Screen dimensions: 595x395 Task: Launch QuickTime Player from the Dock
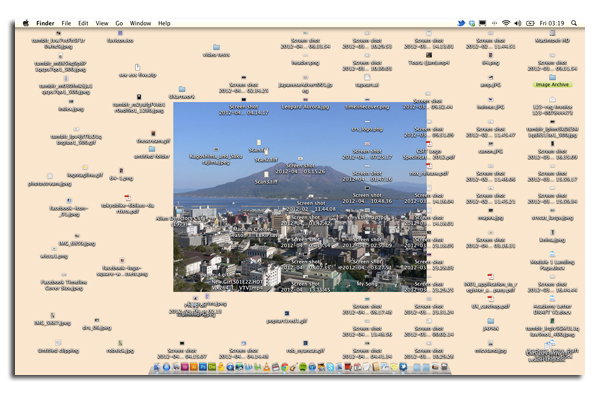230,367
